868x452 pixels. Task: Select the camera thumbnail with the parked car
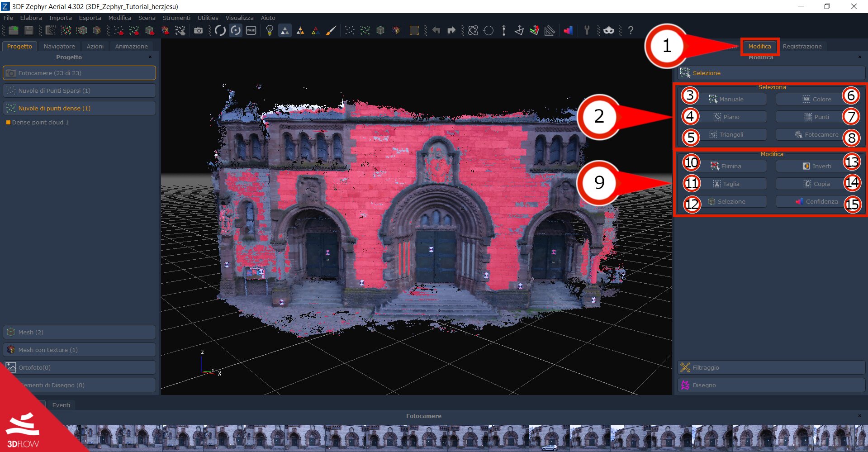[x=549, y=438]
